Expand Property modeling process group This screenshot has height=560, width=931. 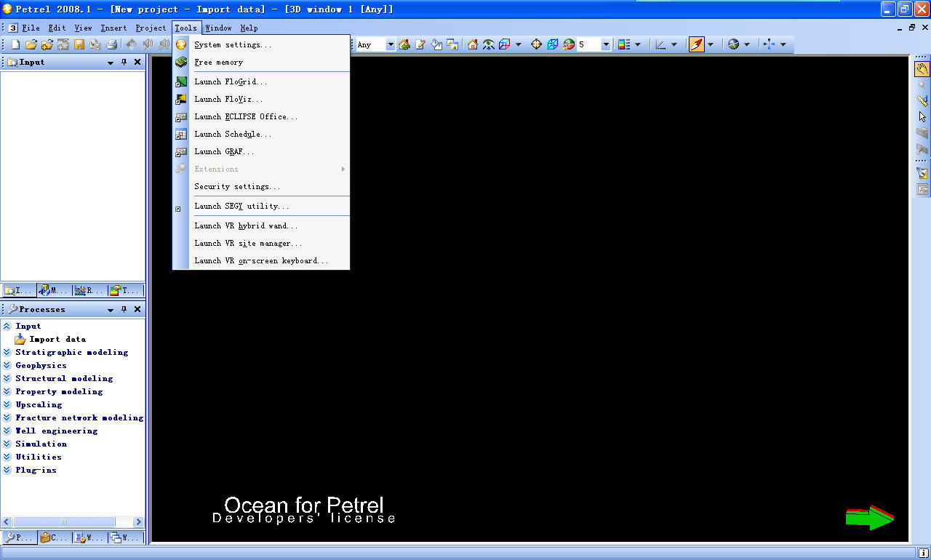click(7, 392)
